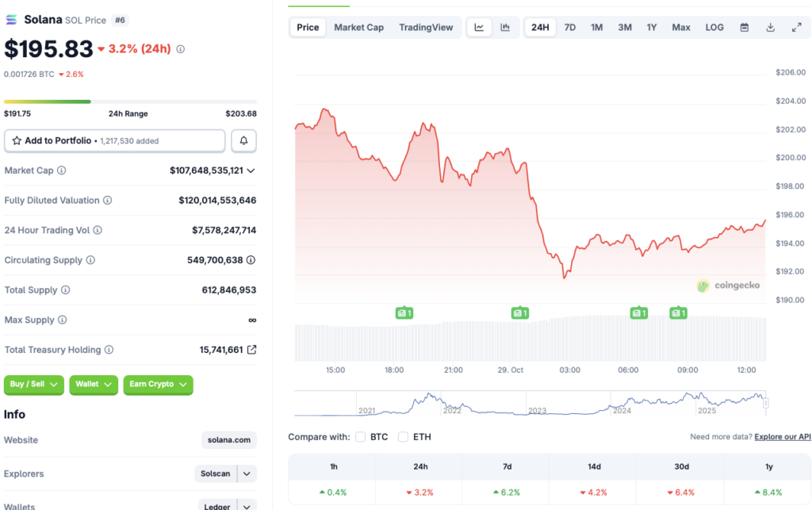This screenshot has width=812, height=510.
Task: Click the Solana logo at top left
Action: coord(10,19)
